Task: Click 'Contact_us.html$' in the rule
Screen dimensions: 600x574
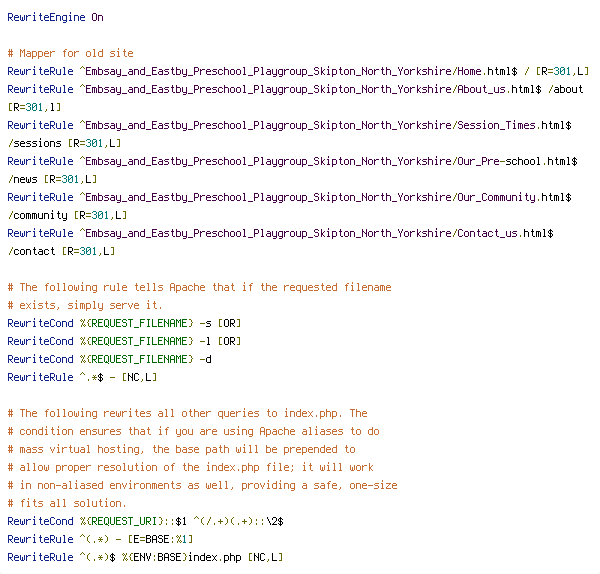Action: pyautogui.click(x=505, y=233)
